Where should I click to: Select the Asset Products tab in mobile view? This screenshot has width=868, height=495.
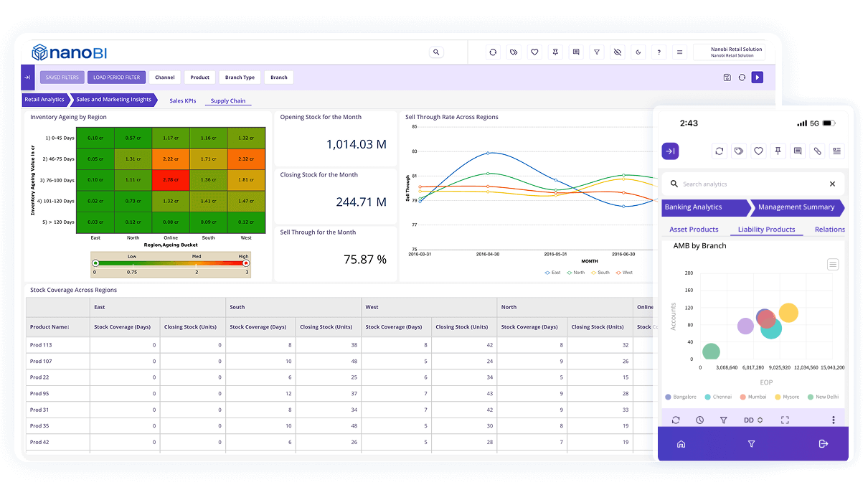coord(694,230)
